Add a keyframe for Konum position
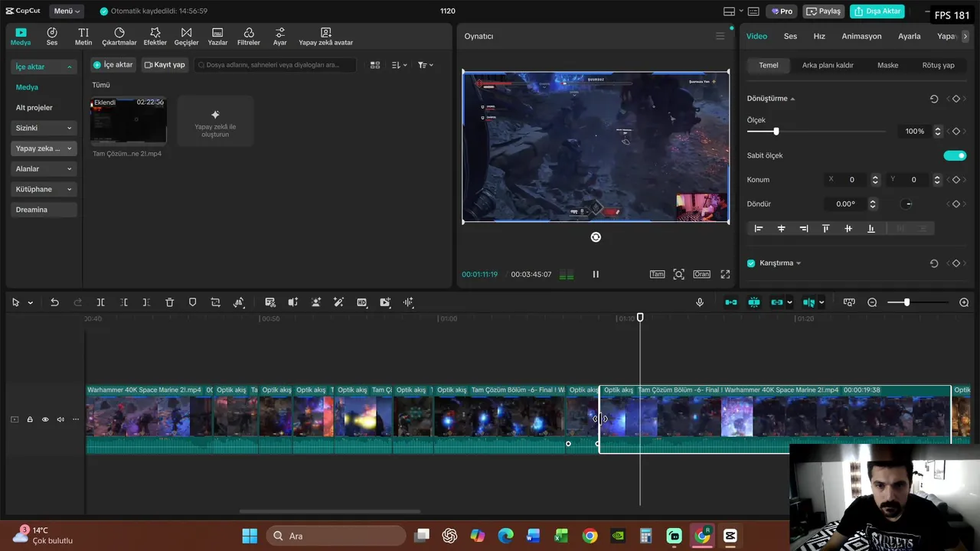The width and height of the screenshot is (980, 551). pyautogui.click(x=955, y=180)
